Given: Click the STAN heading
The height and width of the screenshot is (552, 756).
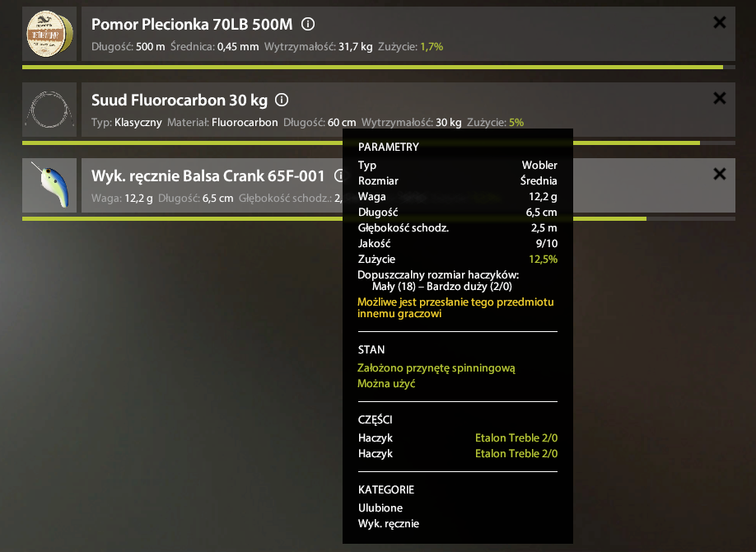Looking at the screenshot, I should tap(371, 350).
